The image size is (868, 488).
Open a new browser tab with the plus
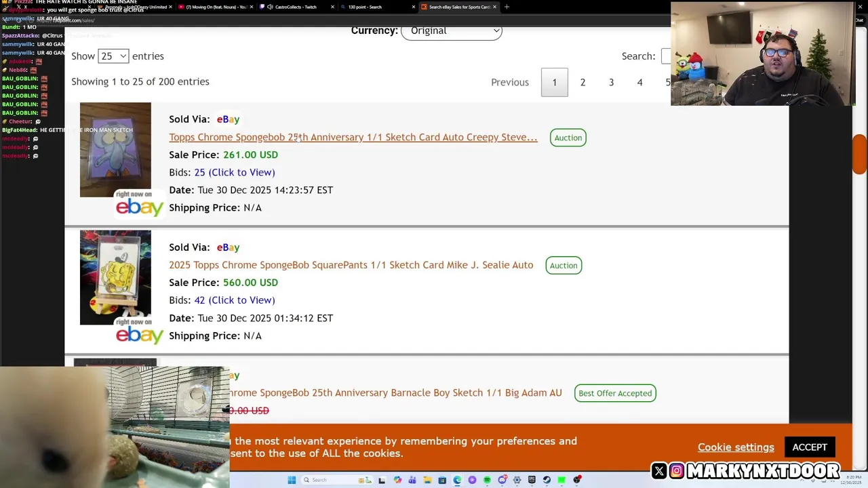click(507, 7)
